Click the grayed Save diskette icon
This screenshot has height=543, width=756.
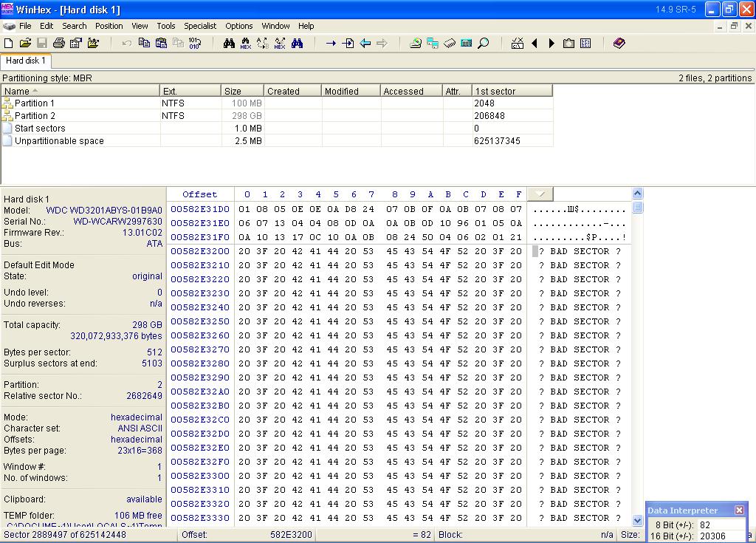[x=42, y=44]
